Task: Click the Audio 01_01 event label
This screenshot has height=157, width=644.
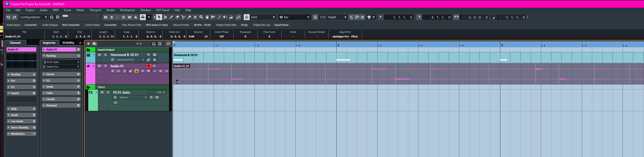Action: tap(182, 66)
